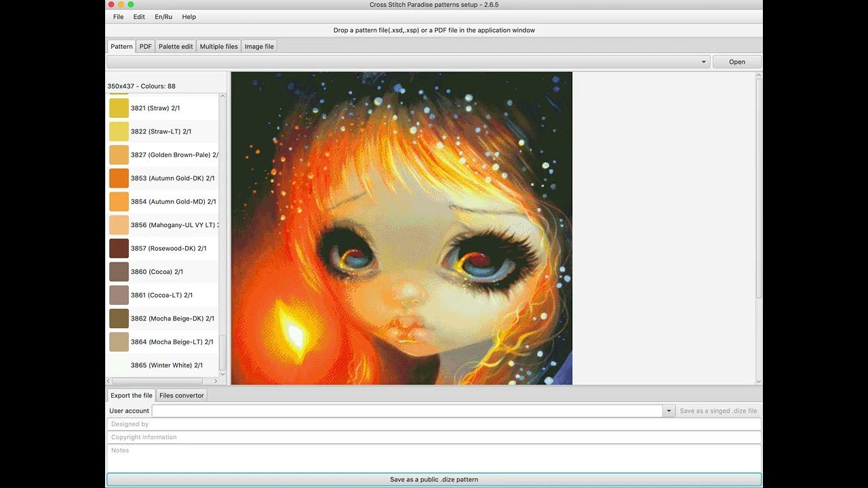Select the 3861 (Cocoa-LT) color swatch

pyautogui.click(x=119, y=296)
